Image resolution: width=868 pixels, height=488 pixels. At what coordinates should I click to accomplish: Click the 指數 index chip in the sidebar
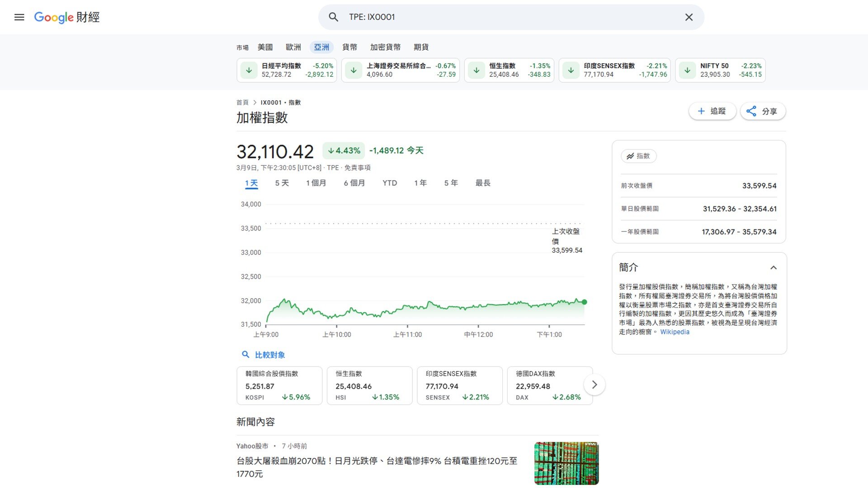pyautogui.click(x=639, y=156)
